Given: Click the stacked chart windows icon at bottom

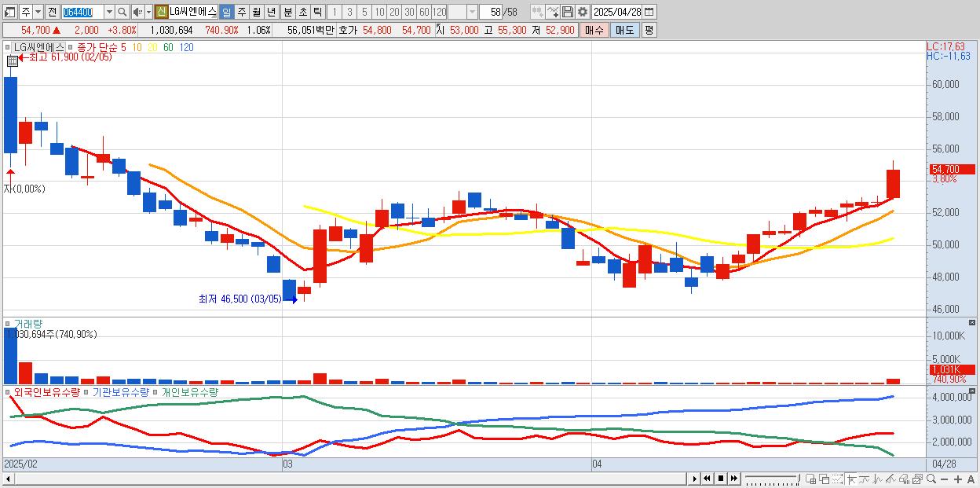Looking at the screenshot, I should [917, 479].
